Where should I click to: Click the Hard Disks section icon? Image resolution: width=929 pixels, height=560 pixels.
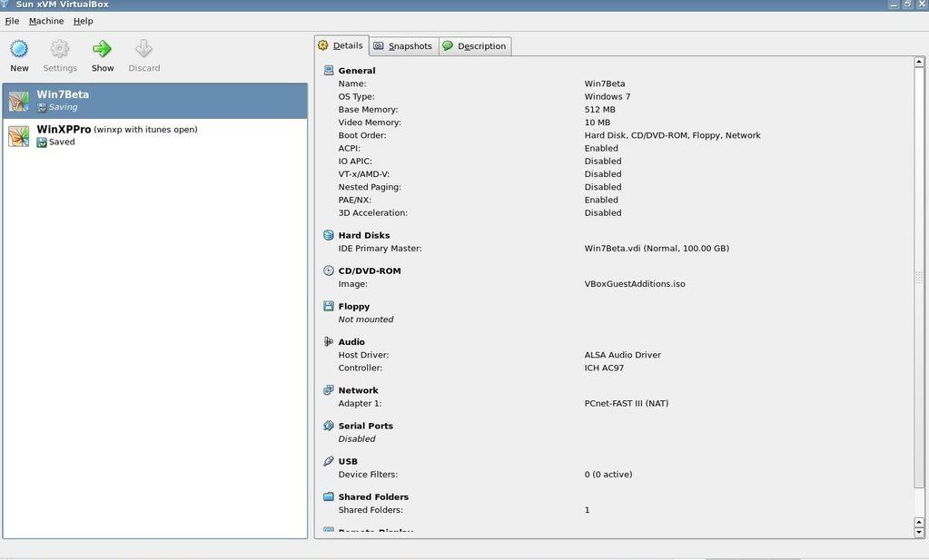(329, 235)
